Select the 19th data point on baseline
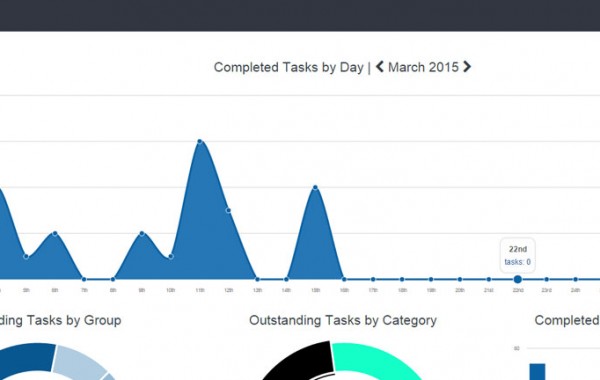 pyautogui.click(x=431, y=279)
